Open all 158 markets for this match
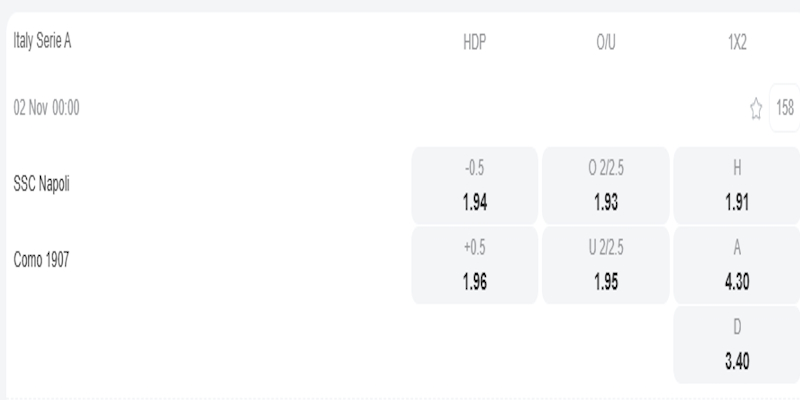The height and width of the screenshot is (400, 800). [x=785, y=108]
